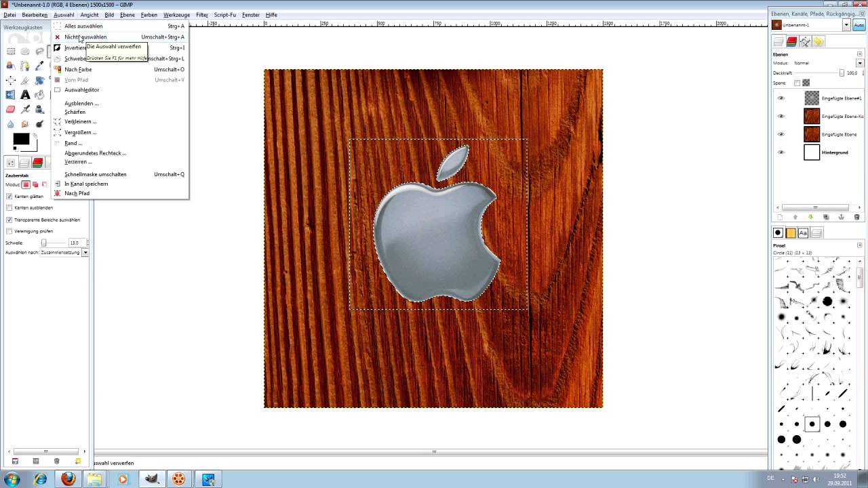
Task: Switch to the Pfade paths tab
Action: point(805,41)
